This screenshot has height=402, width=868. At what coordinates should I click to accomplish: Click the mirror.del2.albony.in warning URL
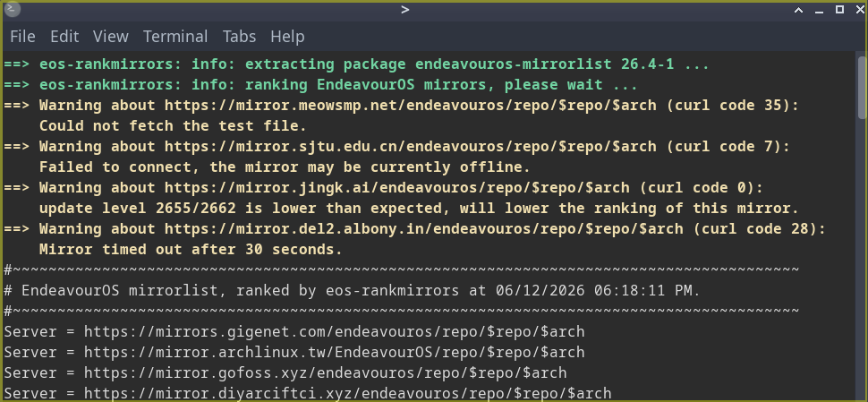[423, 228]
